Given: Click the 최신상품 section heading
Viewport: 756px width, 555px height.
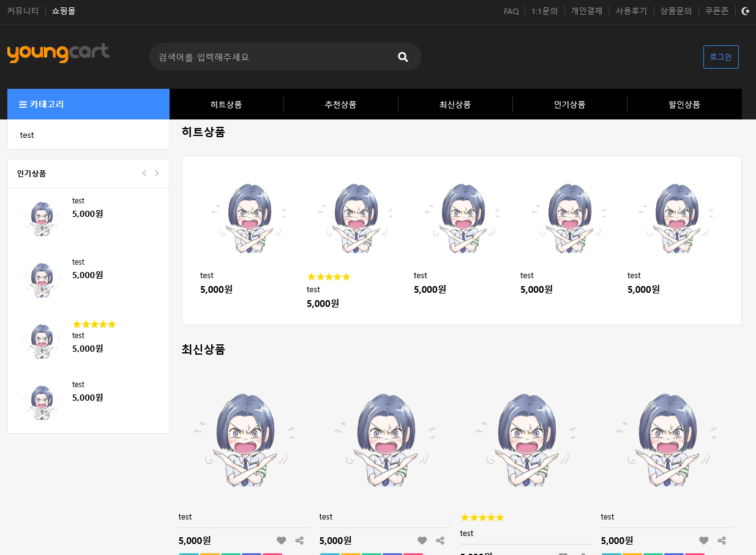Looking at the screenshot, I should coord(203,350).
